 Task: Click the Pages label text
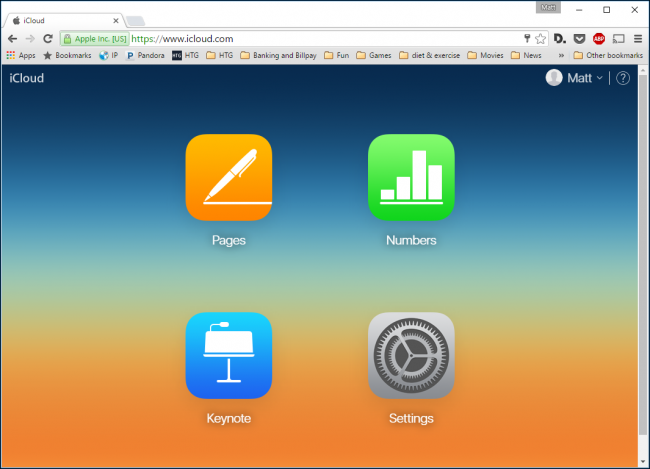pos(229,241)
